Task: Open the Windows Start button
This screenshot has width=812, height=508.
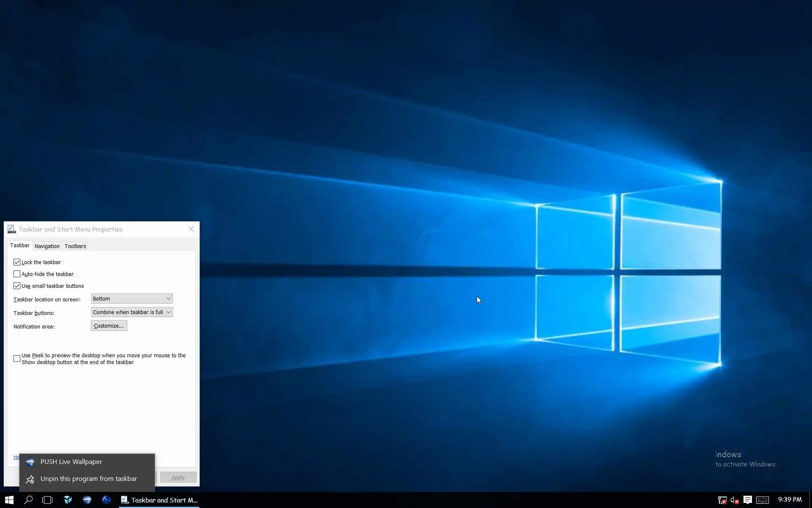Action: coord(9,500)
